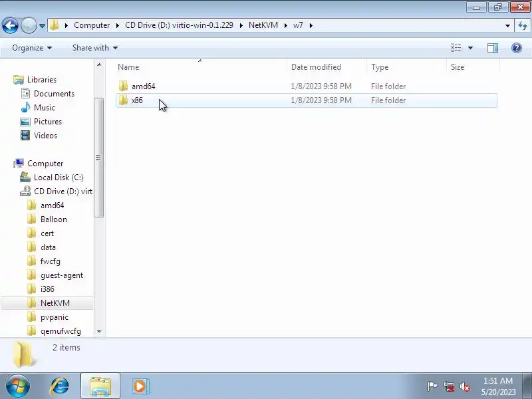Select Computer in navigation pane

point(45,164)
